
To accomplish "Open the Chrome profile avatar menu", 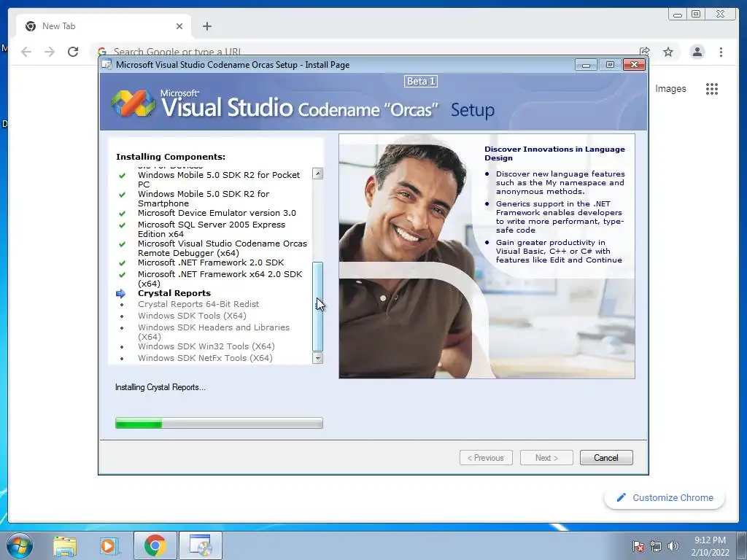I will (697, 52).
